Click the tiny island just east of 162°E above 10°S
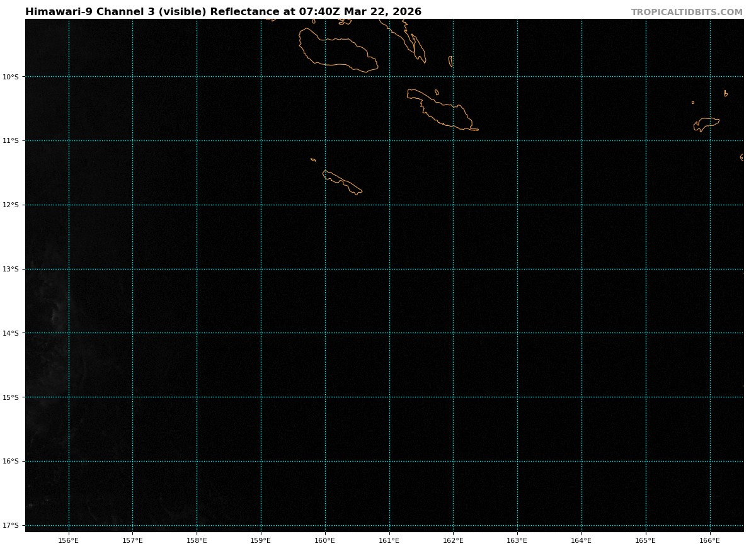This screenshot has width=756, height=546. [451, 61]
